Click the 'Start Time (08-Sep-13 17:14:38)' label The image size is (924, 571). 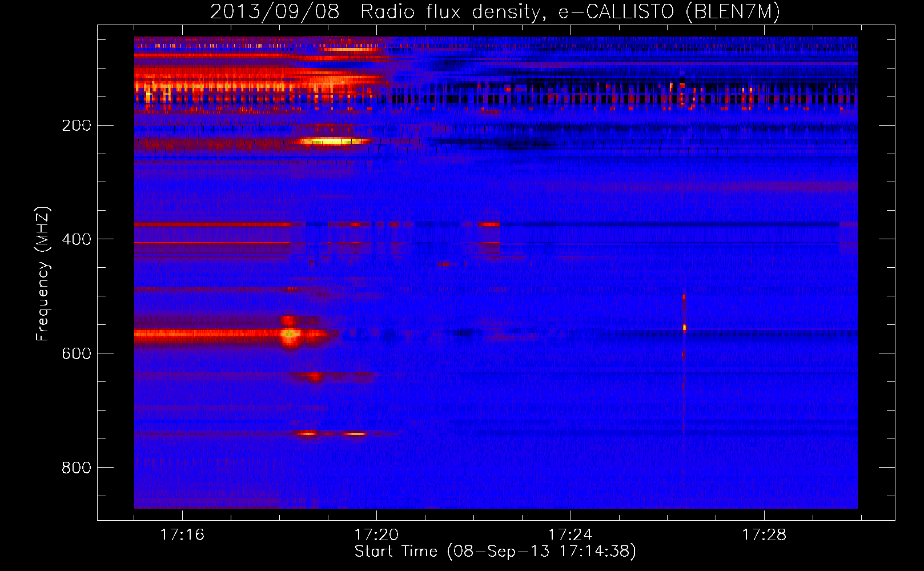tap(495, 552)
